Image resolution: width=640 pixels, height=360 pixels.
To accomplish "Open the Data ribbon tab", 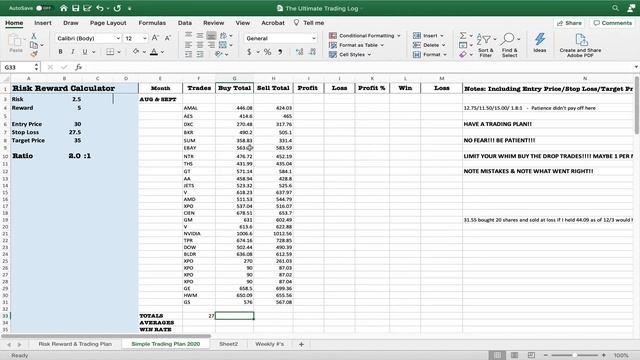I will point(184,23).
